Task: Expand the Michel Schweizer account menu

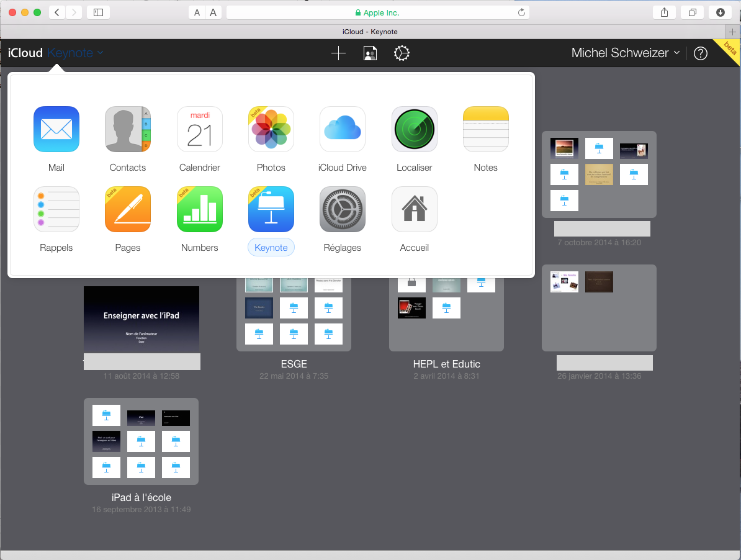Action: (x=625, y=53)
